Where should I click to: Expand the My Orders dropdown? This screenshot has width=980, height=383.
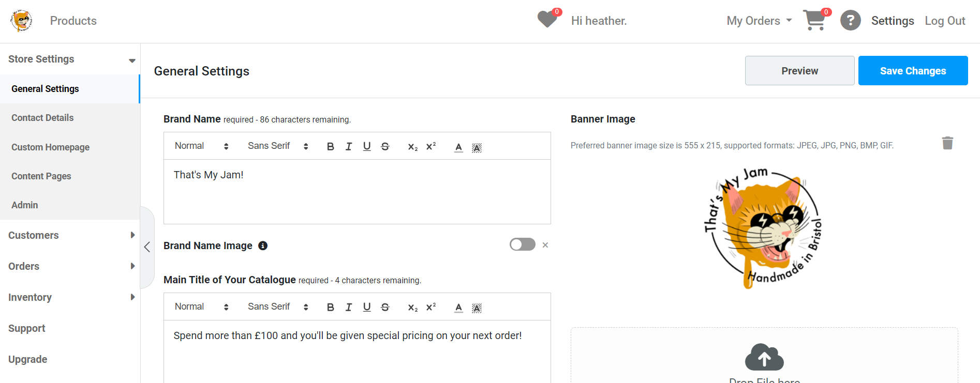pos(759,21)
